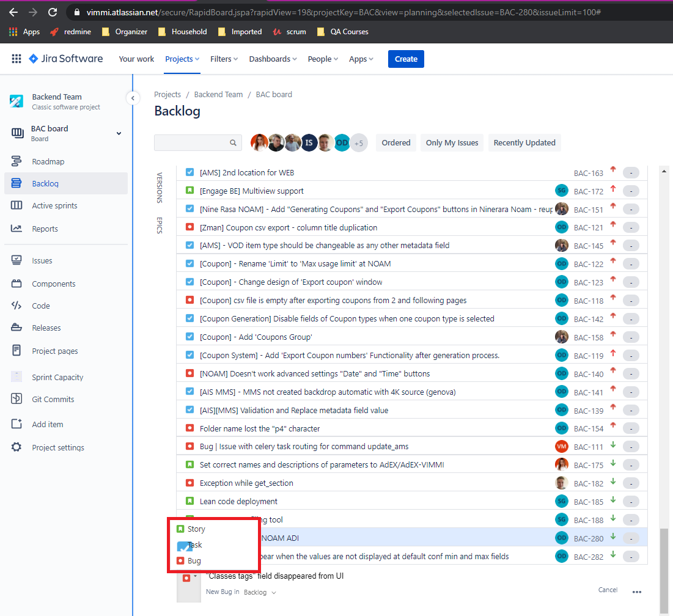
Task: Open the Roadmap sidebar icon
Action: (x=17, y=161)
